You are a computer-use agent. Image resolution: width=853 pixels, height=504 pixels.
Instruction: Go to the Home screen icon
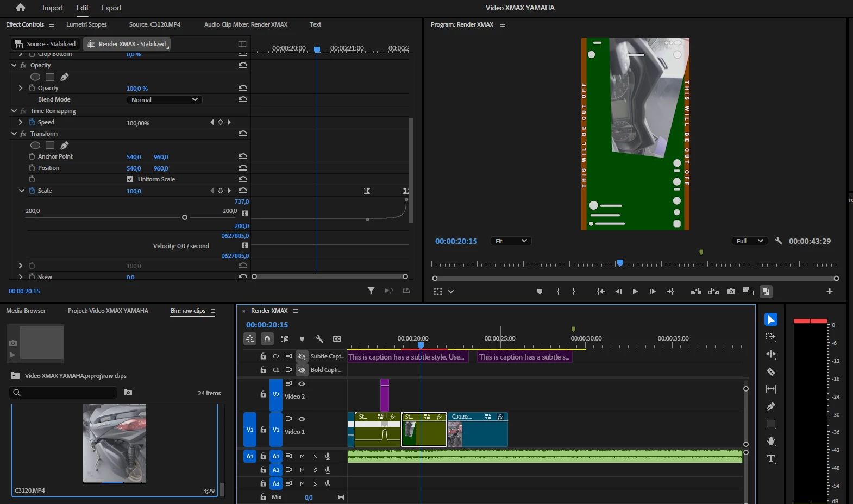click(21, 8)
